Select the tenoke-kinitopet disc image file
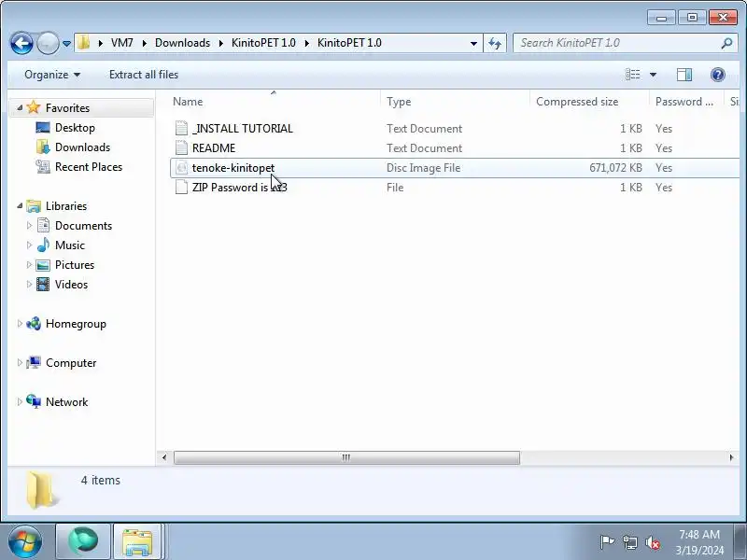This screenshot has height=560, width=747. 455,168
